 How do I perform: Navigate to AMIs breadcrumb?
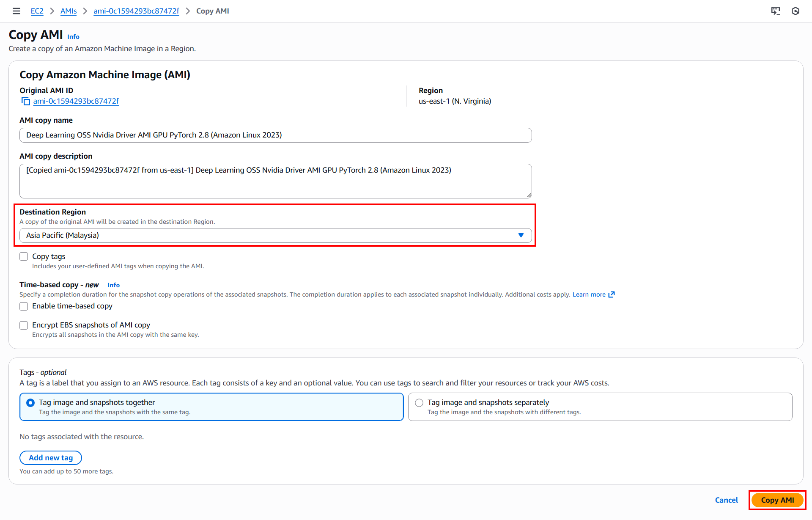point(69,11)
